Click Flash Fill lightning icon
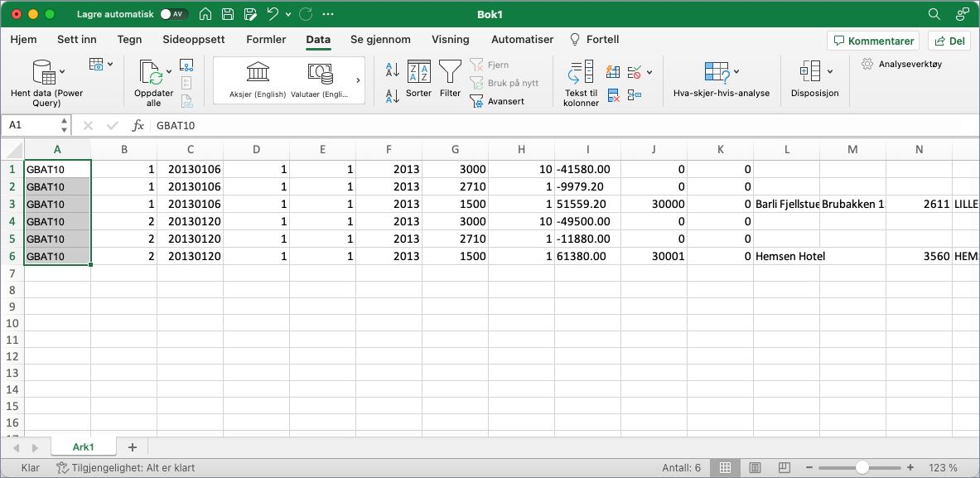 pos(613,72)
